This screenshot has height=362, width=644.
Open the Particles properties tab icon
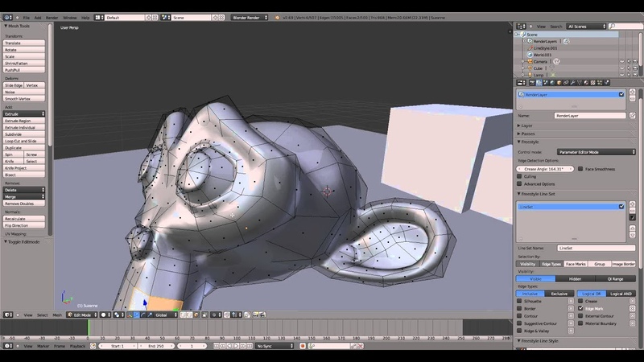click(600, 83)
